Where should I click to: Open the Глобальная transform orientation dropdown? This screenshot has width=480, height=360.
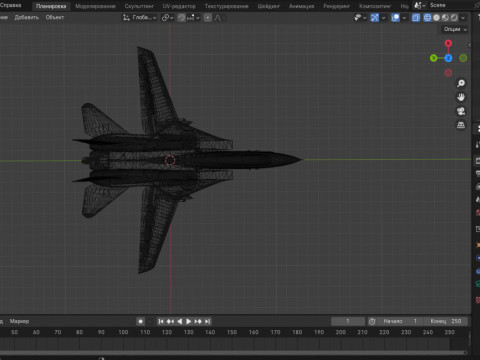coord(140,18)
